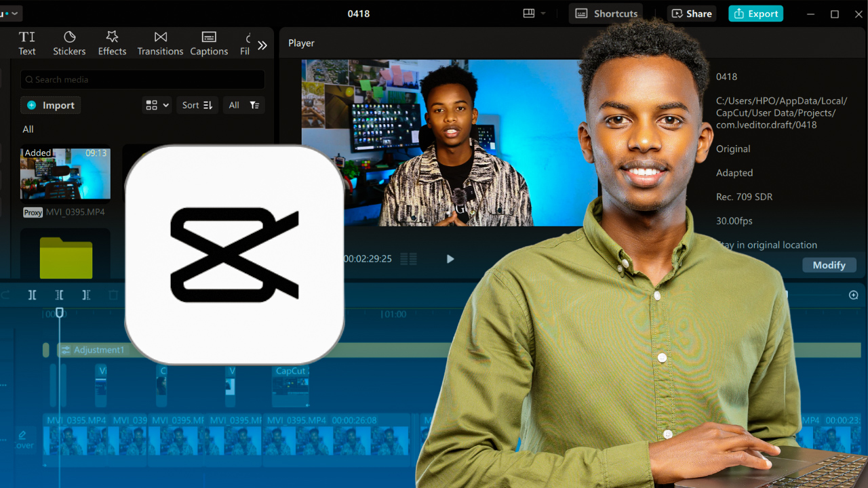This screenshot has height=488, width=868.
Task: Open the All filter for media
Action: pyautogui.click(x=243, y=105)
